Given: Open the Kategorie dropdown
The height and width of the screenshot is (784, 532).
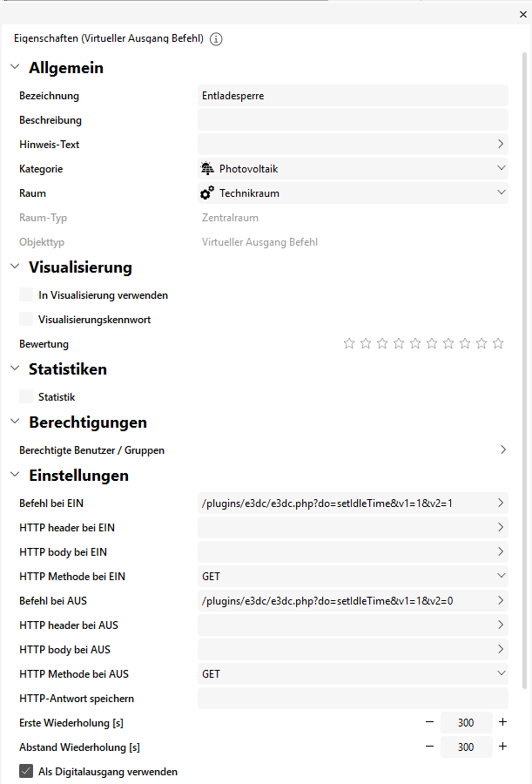Looking at the screenshot, I should (x=502, y=168).
